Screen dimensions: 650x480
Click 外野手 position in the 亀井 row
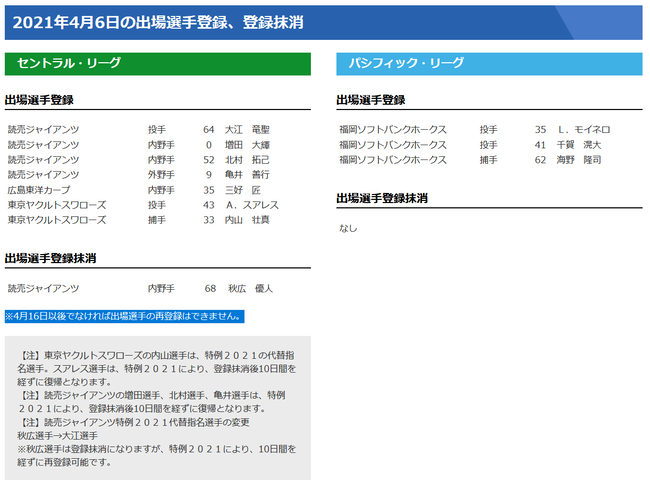[161, 175]
